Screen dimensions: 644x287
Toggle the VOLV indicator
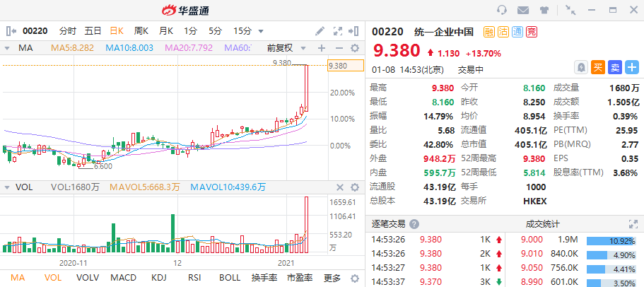click(x=88, y=278)
